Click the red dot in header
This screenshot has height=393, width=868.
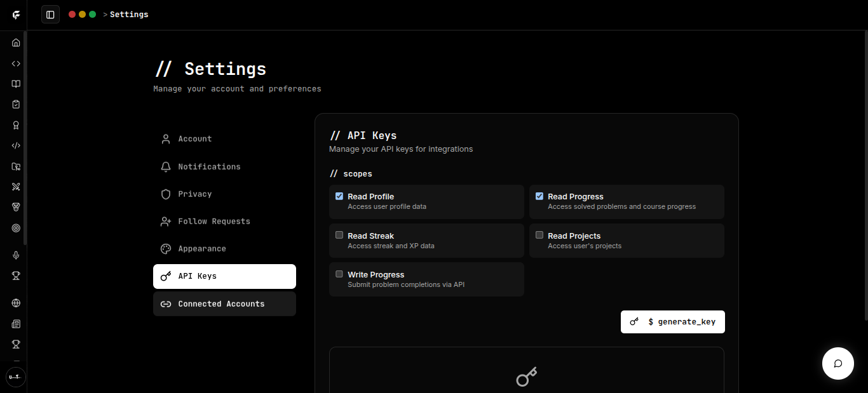click(72, 14)
